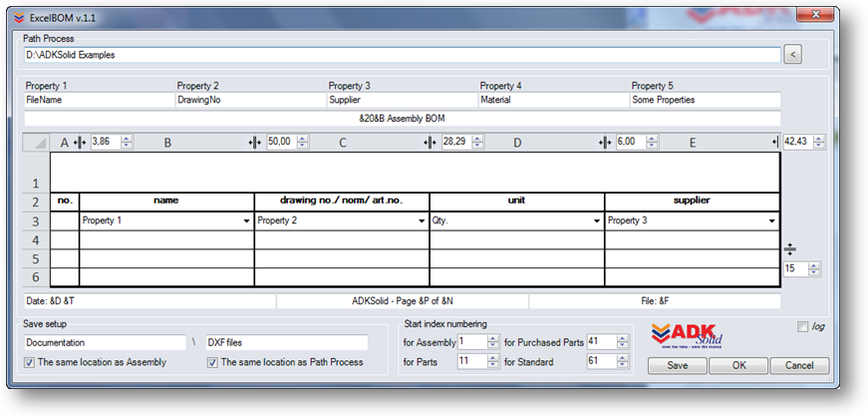Image resolution: width=868 pixels, height=417 pixels.
Task: Click the OK button
Action: 738,365
